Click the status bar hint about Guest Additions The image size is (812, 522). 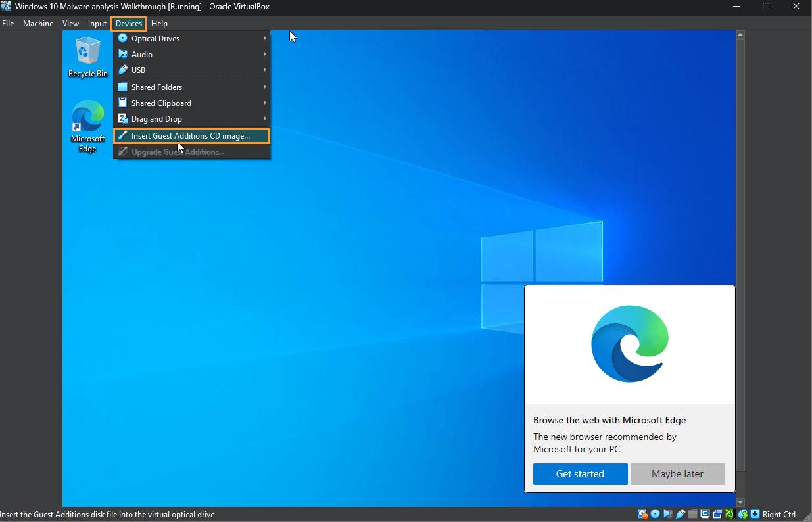click(107, 515)
